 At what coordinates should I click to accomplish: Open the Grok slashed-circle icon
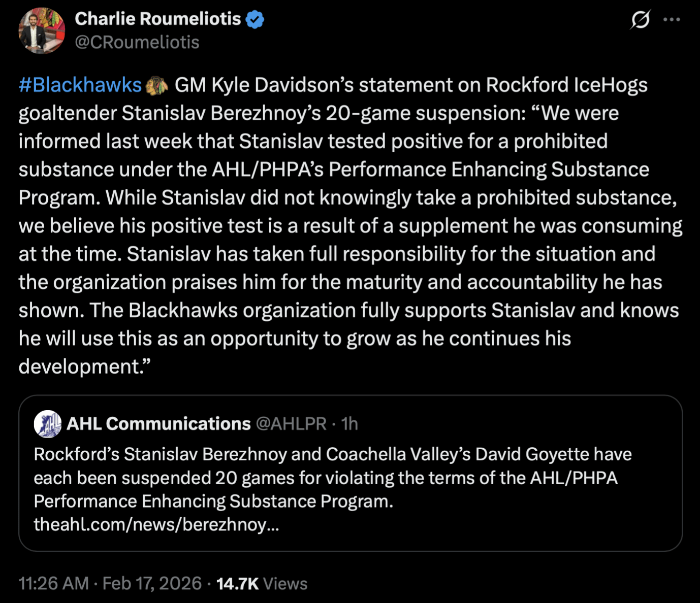tap(640, 20)
